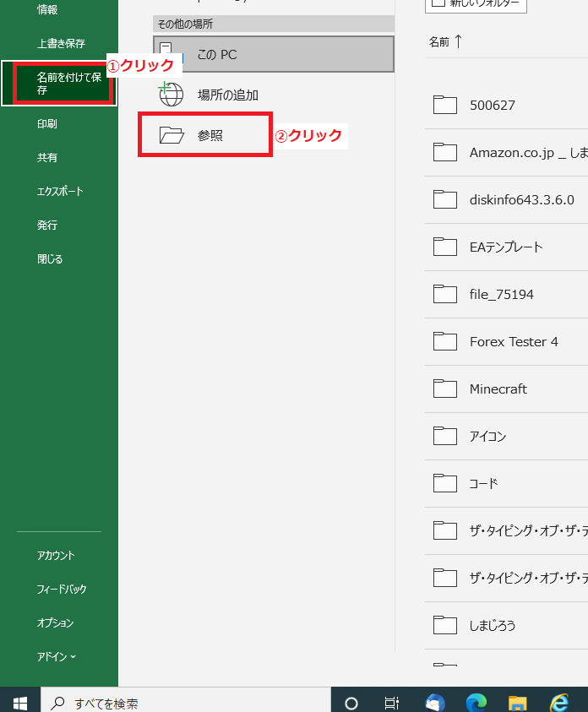Click the Windows Start button
The image size is (588, 712).
point(20,702)
